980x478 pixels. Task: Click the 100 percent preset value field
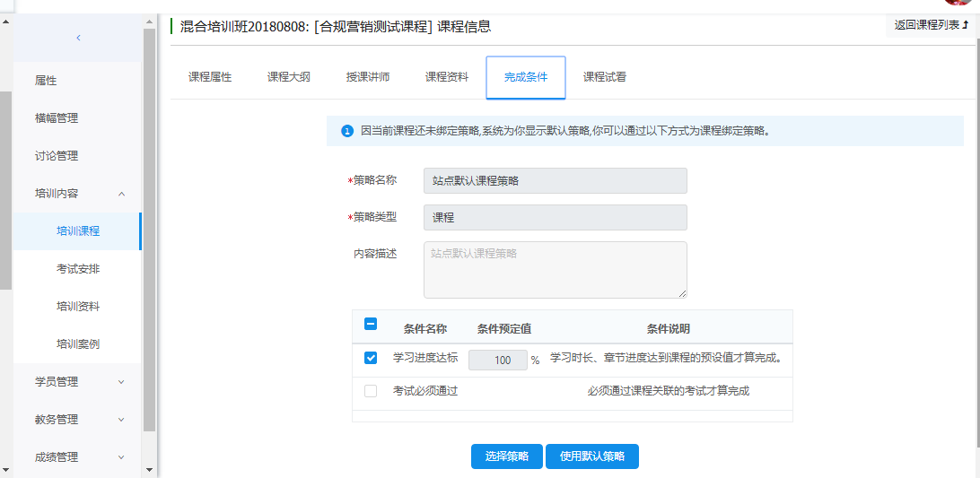tap(498, 360)
